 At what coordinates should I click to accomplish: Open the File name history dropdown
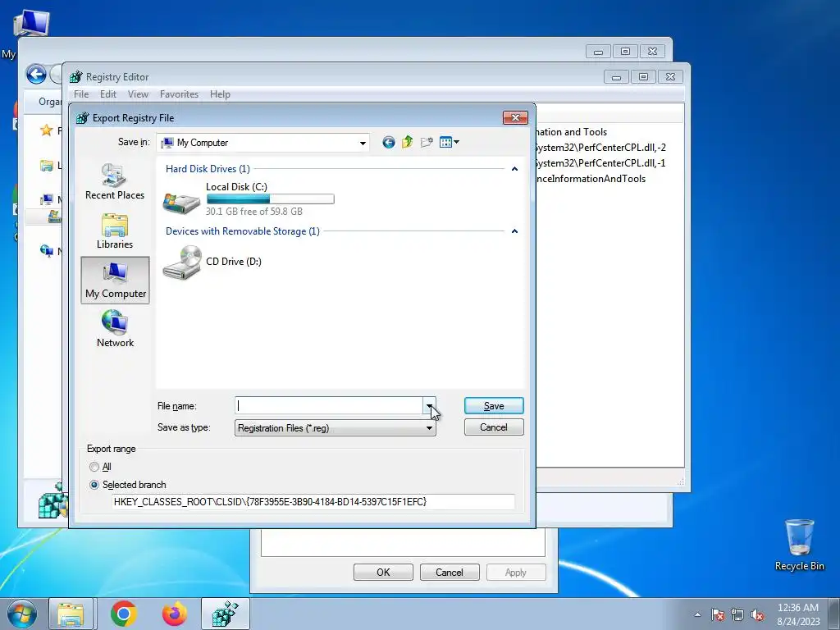click(x=429, y=405)
